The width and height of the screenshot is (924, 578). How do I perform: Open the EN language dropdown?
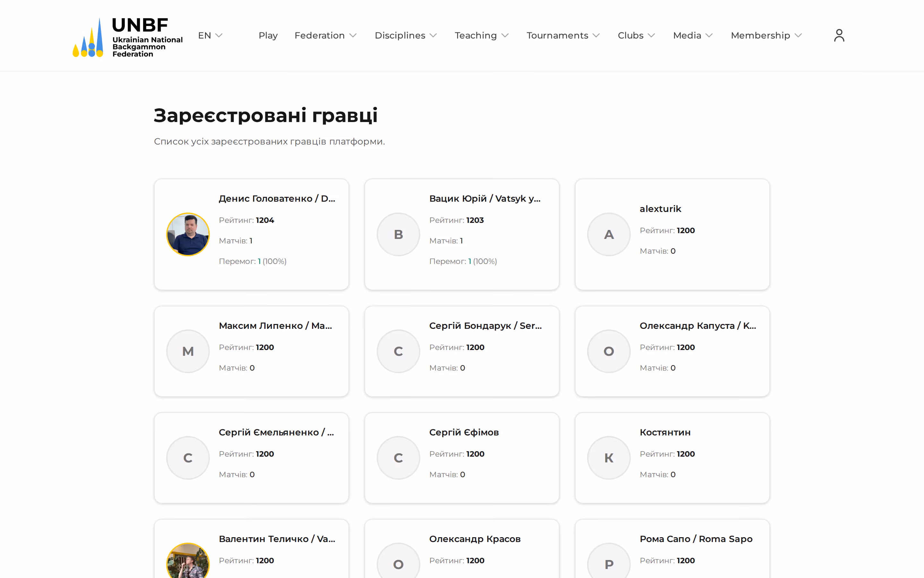pyautogui.click(x=210, y=36)
